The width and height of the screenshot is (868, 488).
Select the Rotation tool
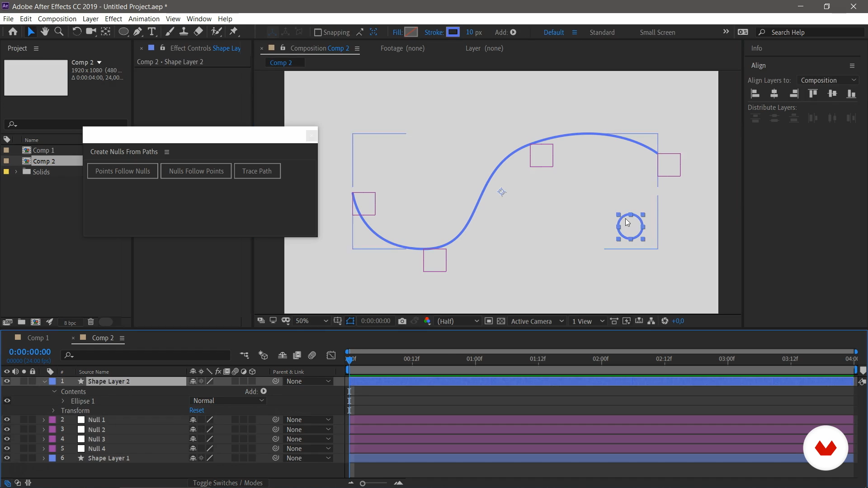77,32
